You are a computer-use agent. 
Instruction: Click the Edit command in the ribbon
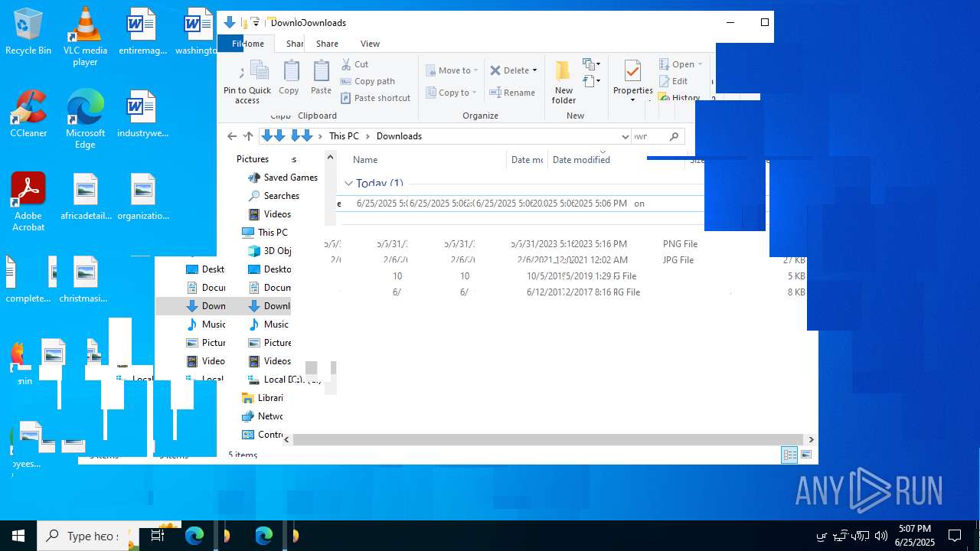pos(673,81)
